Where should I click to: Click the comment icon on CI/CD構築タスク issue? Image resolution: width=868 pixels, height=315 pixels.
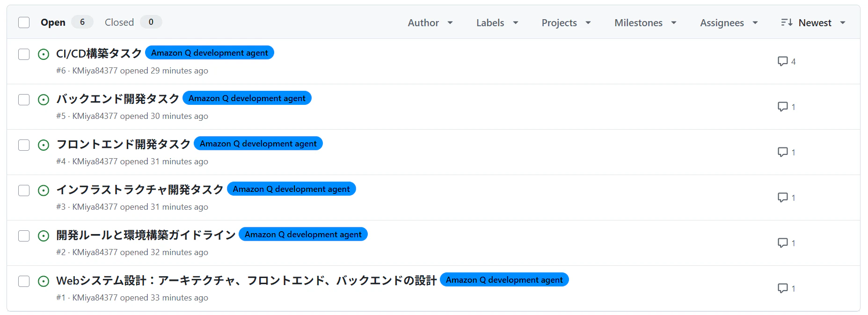point(782,61)
